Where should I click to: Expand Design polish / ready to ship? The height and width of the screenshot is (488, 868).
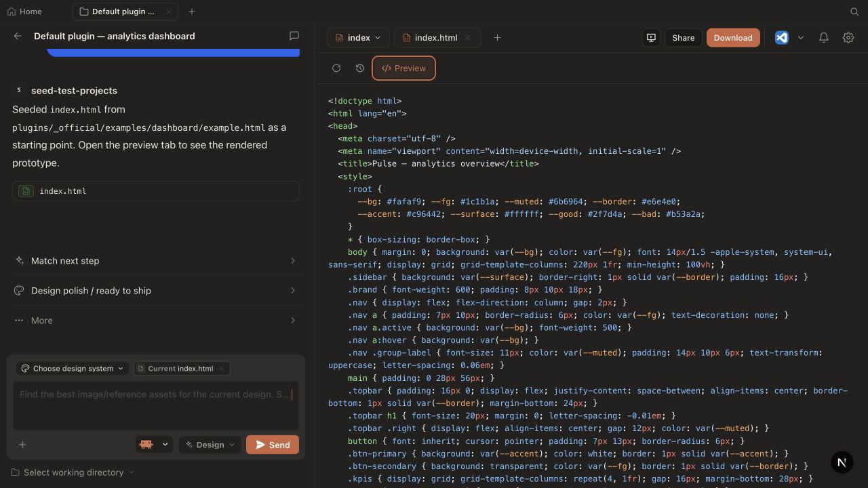click(156, 291)
